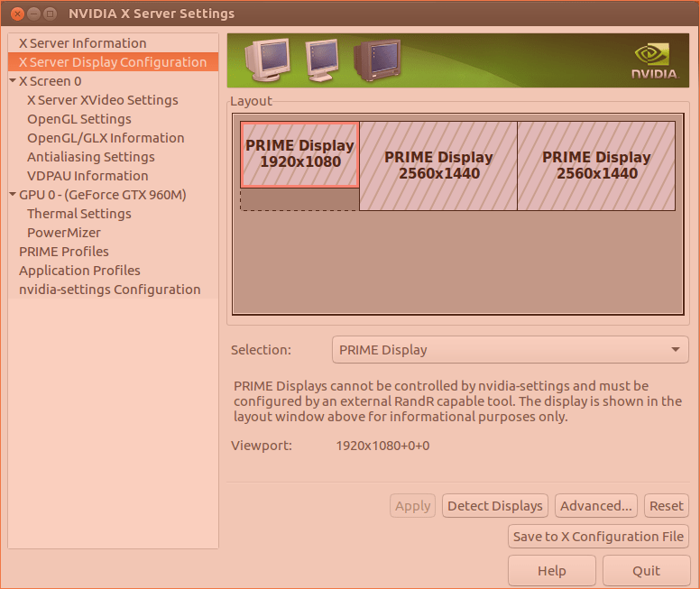Select X Screen 0 in sidebar
The image size is (700, 589).
point(50,81)
